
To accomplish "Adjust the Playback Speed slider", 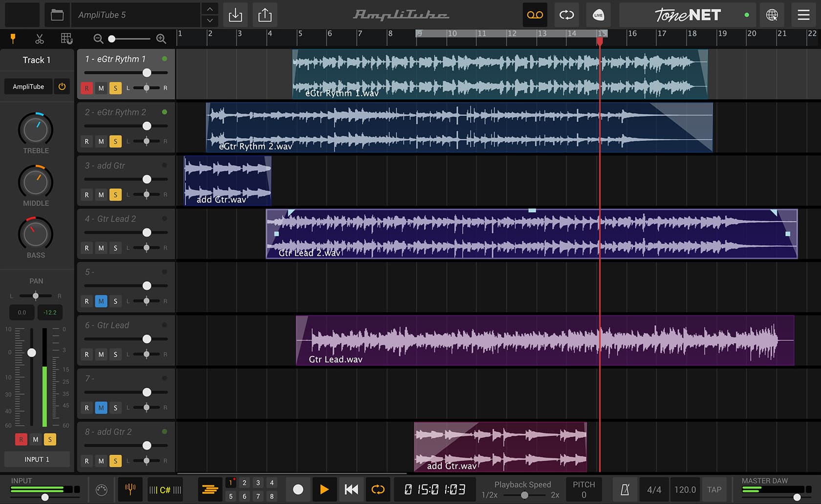I will (x=525, y=495).
